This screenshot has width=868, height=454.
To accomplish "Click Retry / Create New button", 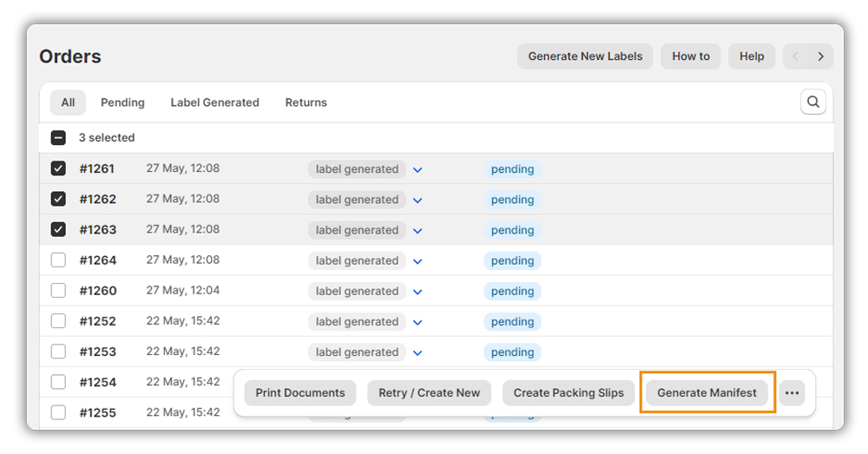I will (x=429, y=393).
